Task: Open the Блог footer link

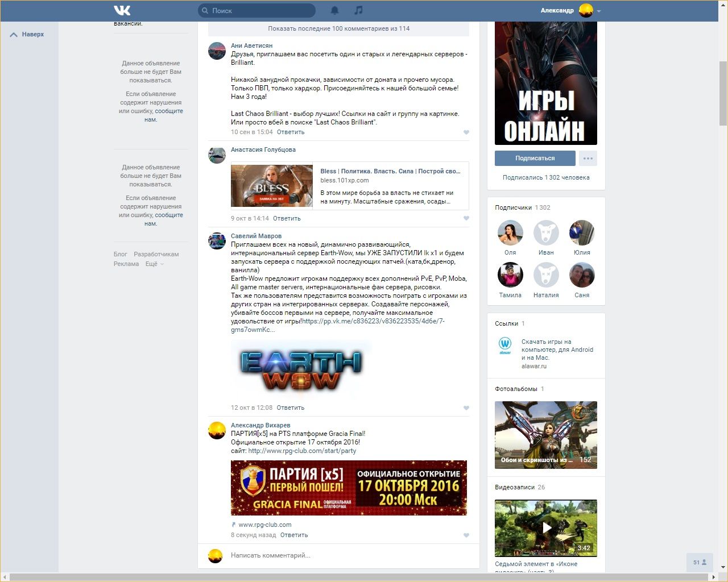Action: (120, 254)
